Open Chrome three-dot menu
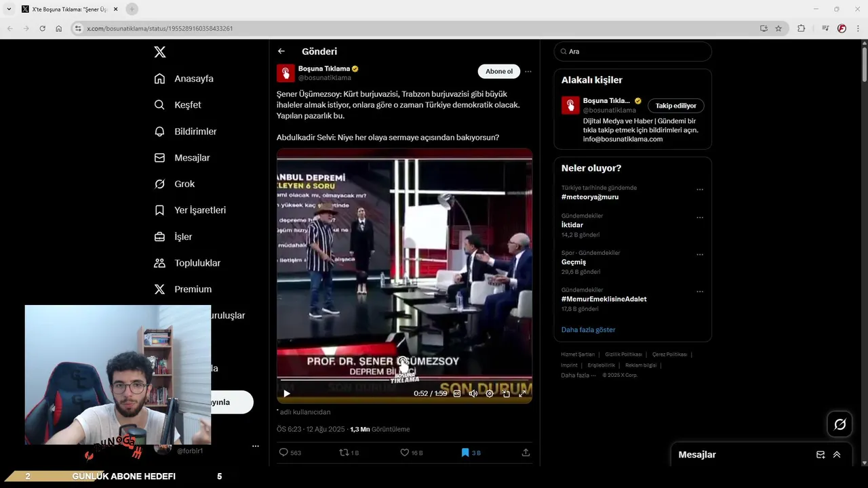868x488 pixels. (x=859, y=28)
